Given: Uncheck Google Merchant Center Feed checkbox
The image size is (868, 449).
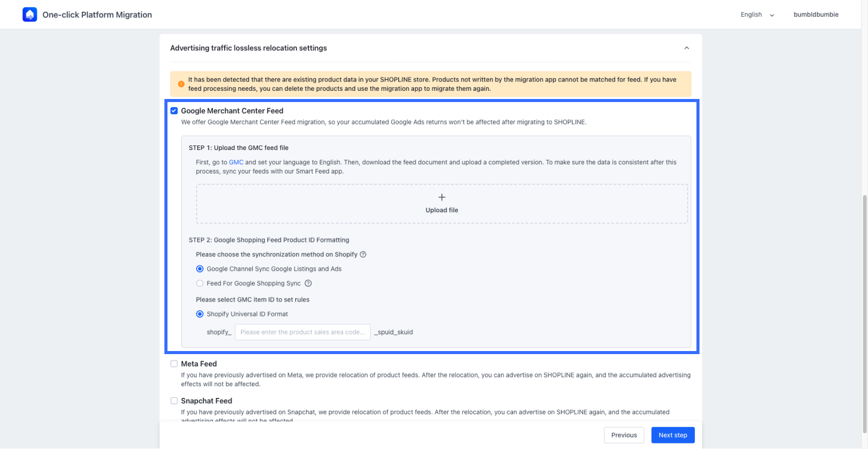Looking at the screenshot, I should pyautogui.click(x=174, y=111).
